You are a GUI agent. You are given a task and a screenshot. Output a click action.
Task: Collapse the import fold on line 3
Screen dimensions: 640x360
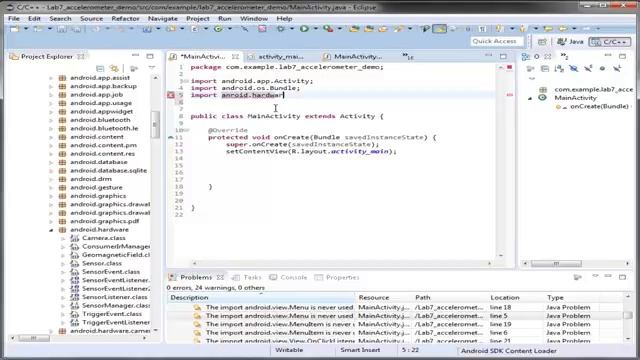186,81
